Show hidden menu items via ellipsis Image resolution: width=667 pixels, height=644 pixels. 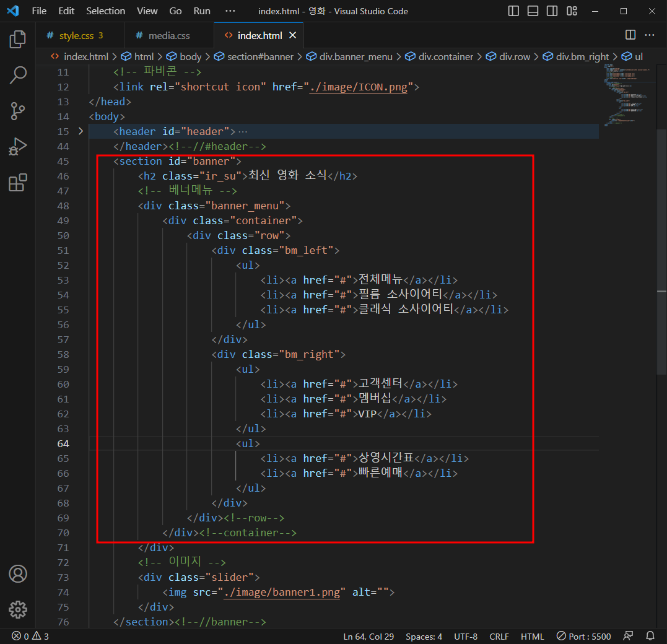[x=230, y=11]
